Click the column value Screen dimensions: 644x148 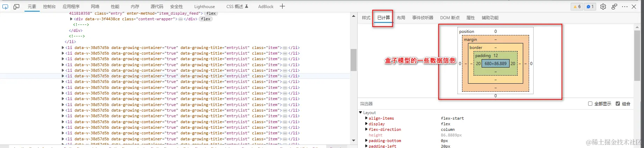[x=448, y=129]
